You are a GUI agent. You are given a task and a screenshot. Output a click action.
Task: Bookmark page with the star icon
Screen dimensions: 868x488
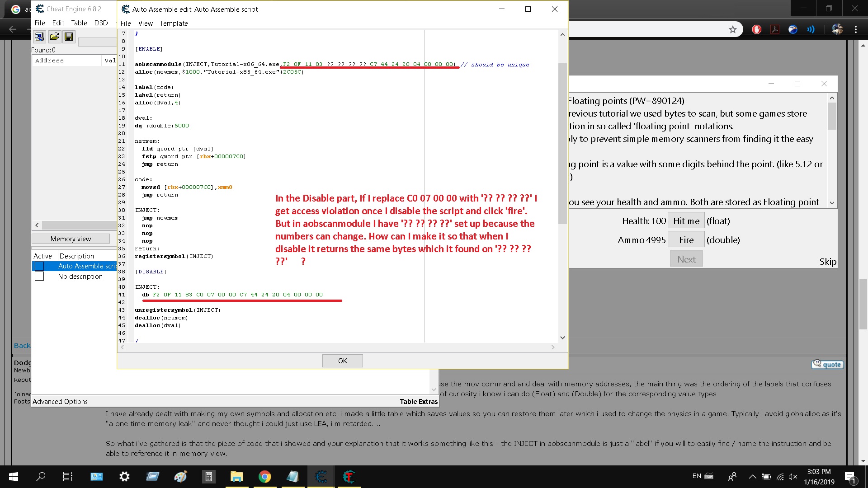(733, 29)
